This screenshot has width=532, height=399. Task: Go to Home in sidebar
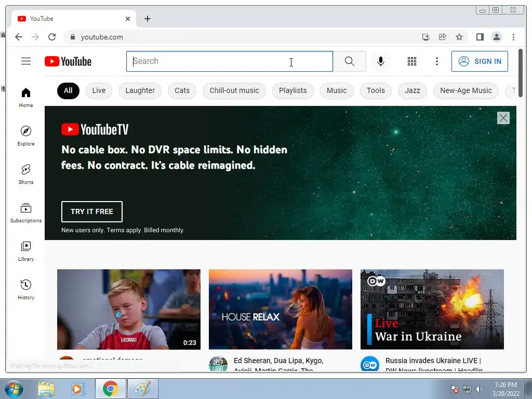pyautogui.click(x=26, y=98)
